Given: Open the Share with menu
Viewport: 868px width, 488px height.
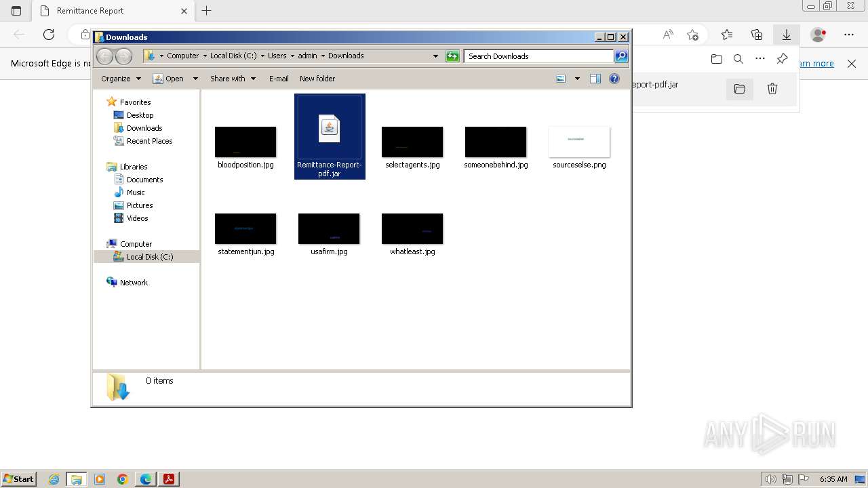Looking at the screenshot, I should click(233, 79).
